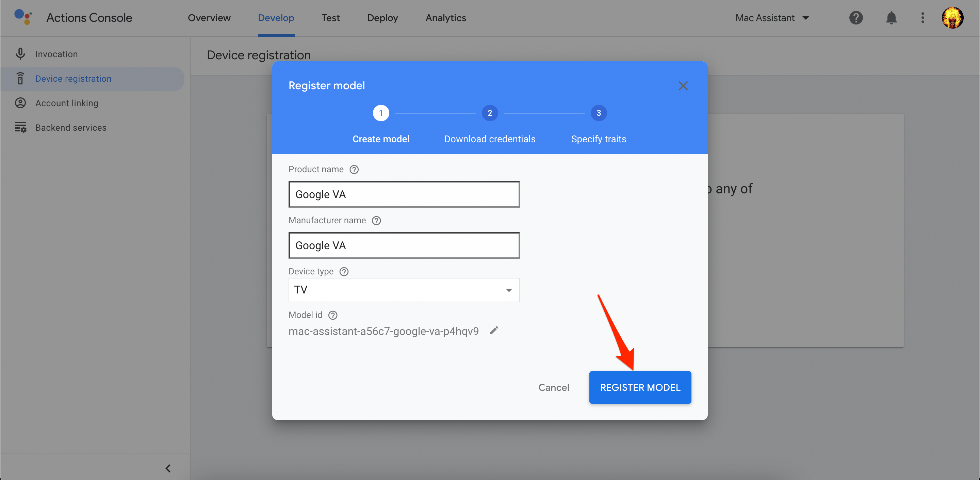Image resolution: width=980 pixels, height=480 pixels.
Task: Click step 1 Create model circle
Action: (381, 113)
